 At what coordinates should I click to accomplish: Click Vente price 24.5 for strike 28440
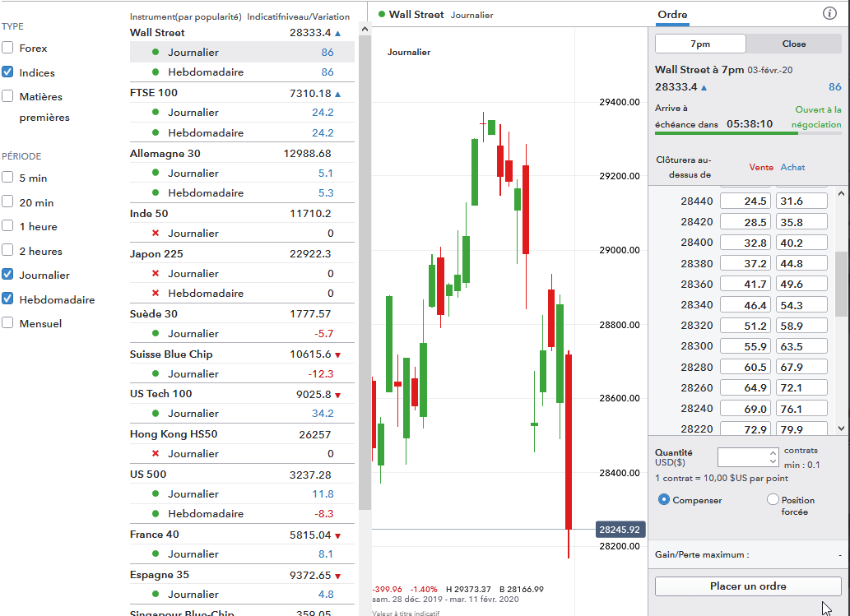(746, 201)
